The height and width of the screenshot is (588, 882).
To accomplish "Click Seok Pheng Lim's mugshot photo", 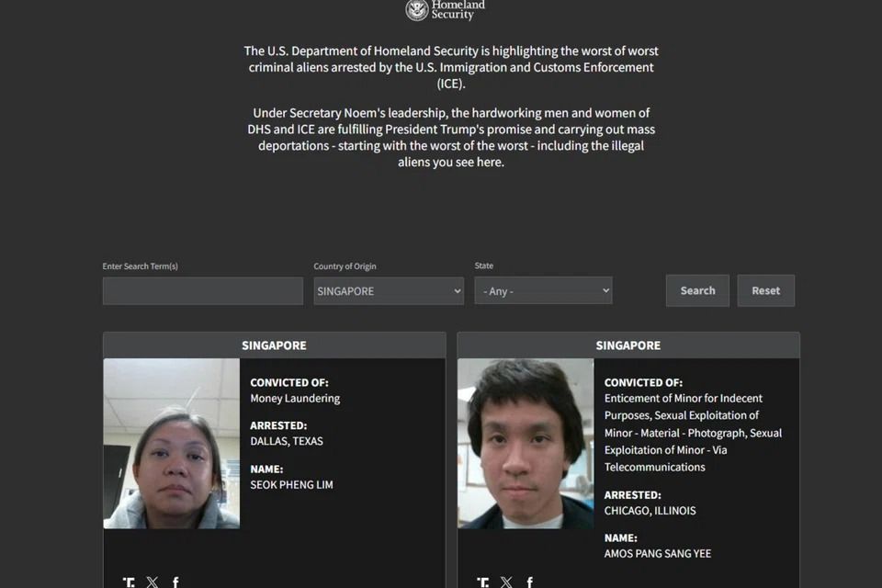I will 171,444.
